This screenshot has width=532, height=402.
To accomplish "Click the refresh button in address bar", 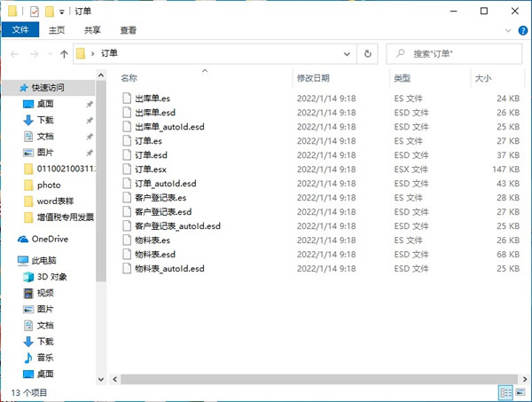I will pyautogui.click(x=370, y=54).
